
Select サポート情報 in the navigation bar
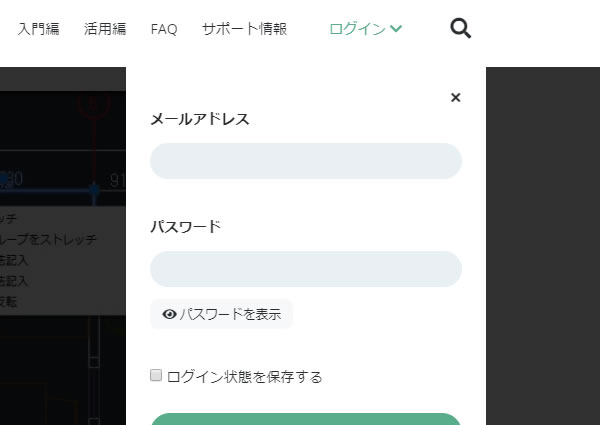point(245,29)
